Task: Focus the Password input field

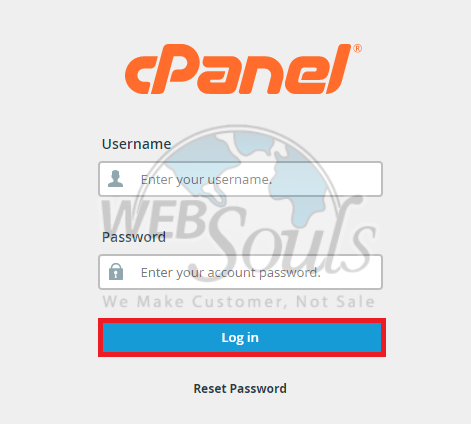Action: tap(240, 272)
